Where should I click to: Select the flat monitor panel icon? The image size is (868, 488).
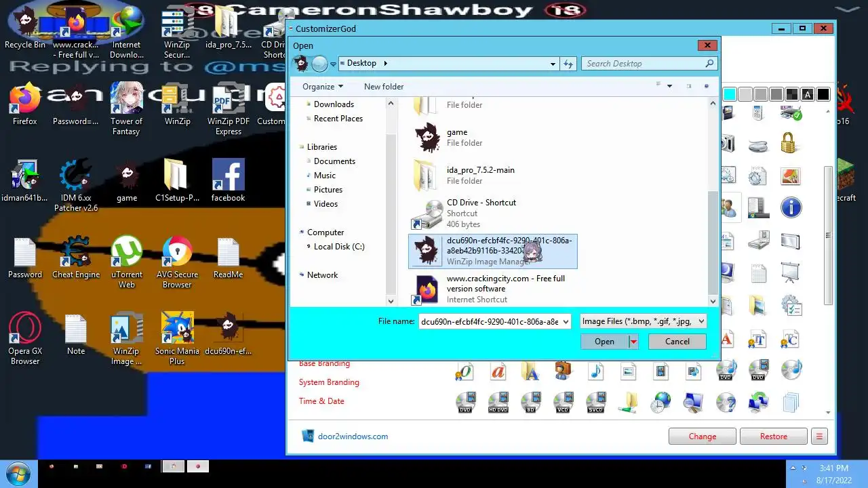coord(791,241)
